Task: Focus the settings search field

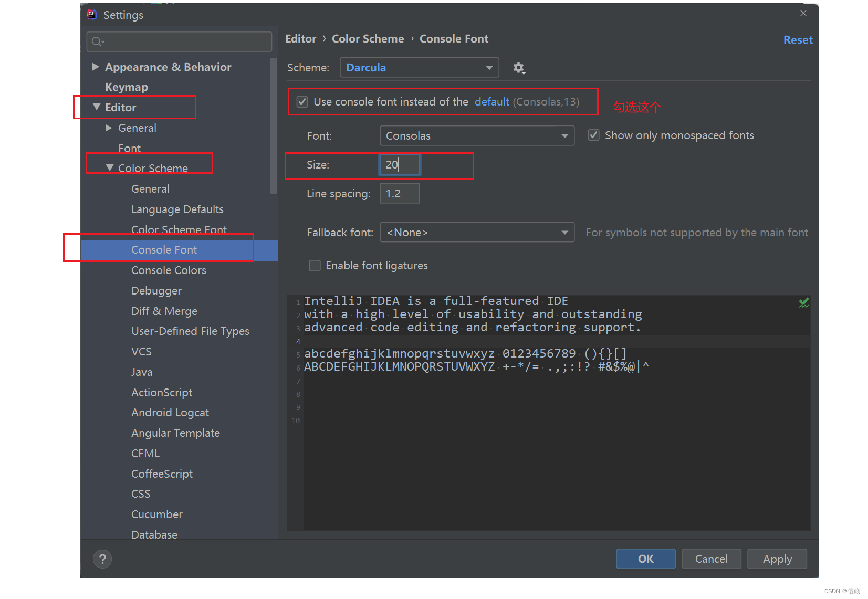Action: (x=179, y=41)
